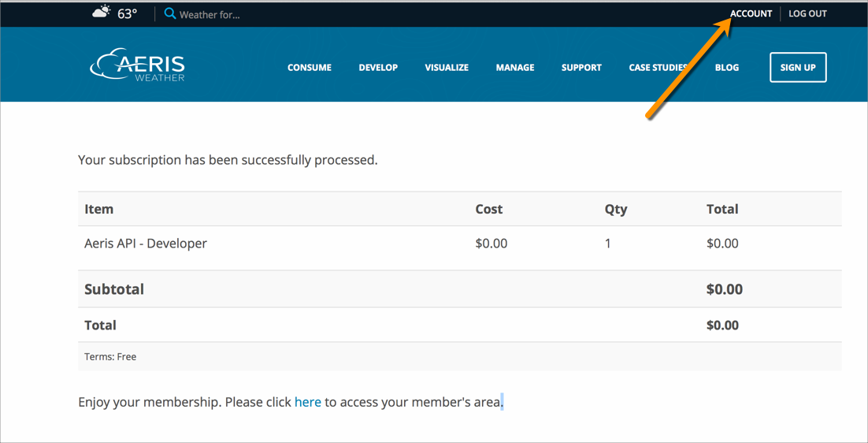
Task: Click the 63° temperature reading
Action: 128,13
